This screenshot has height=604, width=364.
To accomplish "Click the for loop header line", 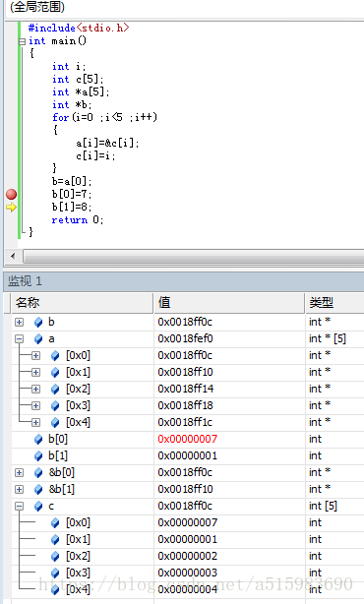I will tap(104, 117).
